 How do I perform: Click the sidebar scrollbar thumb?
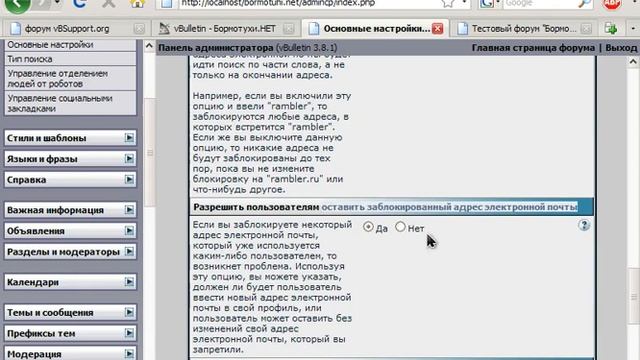pos(150,153)
